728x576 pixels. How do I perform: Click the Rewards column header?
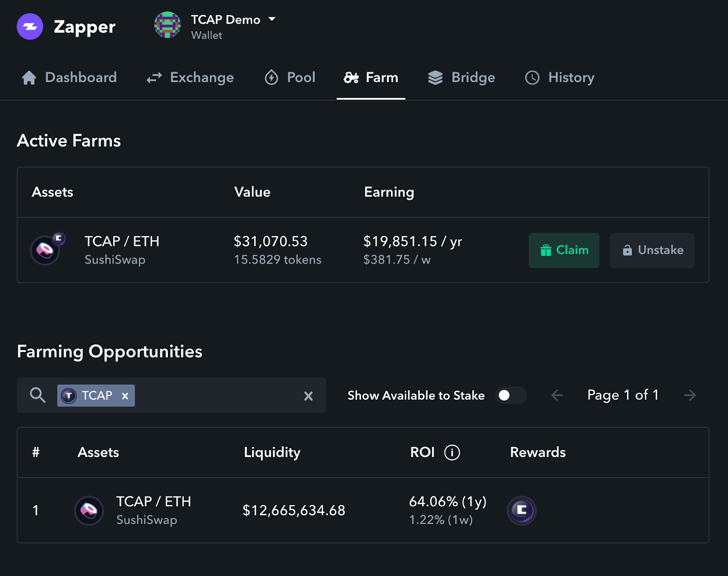[x=538, y=452]
